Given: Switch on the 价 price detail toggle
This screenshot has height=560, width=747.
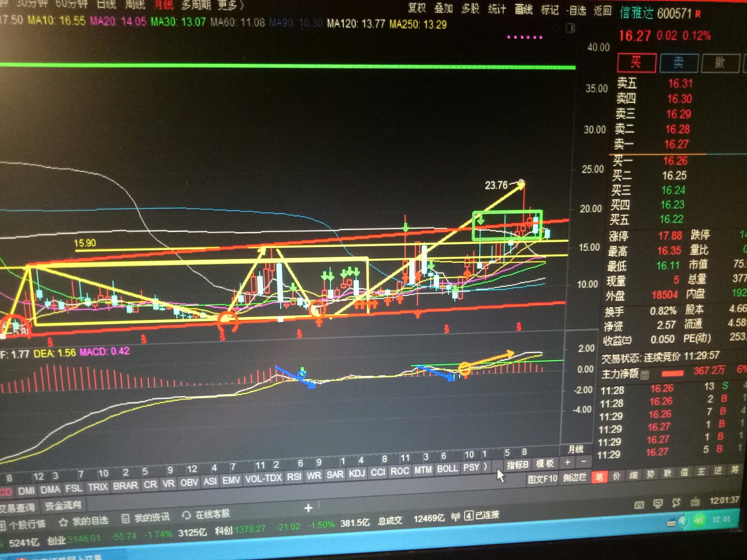Looking at the screenshot, I should (x=616, y=476).
